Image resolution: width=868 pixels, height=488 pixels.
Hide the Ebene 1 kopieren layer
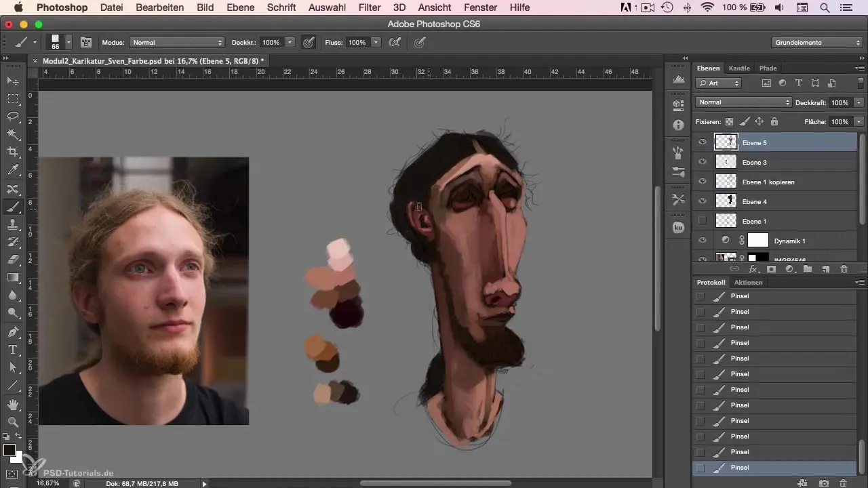[x=703, y=182]
